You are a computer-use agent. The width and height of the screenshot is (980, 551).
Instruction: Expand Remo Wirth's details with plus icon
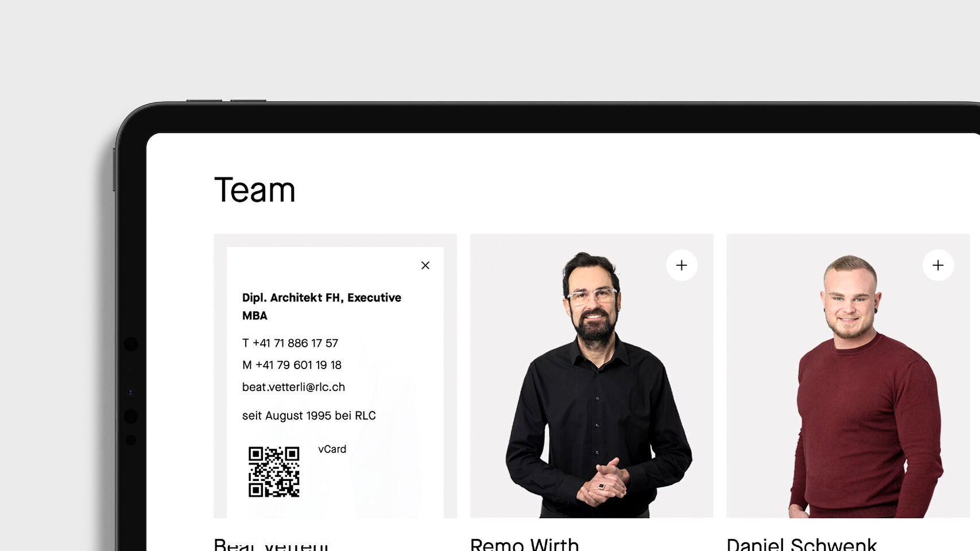click(x=681, y=265)
